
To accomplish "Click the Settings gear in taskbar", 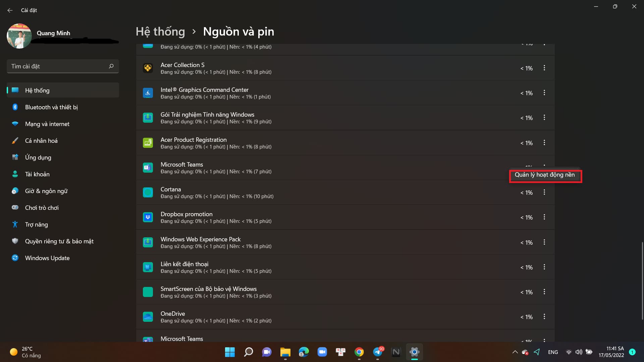I will click(414, 352).
